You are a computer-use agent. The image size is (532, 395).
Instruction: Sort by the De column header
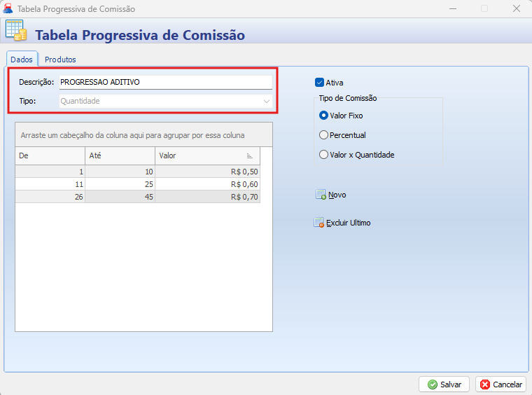(x=50, y=155)
